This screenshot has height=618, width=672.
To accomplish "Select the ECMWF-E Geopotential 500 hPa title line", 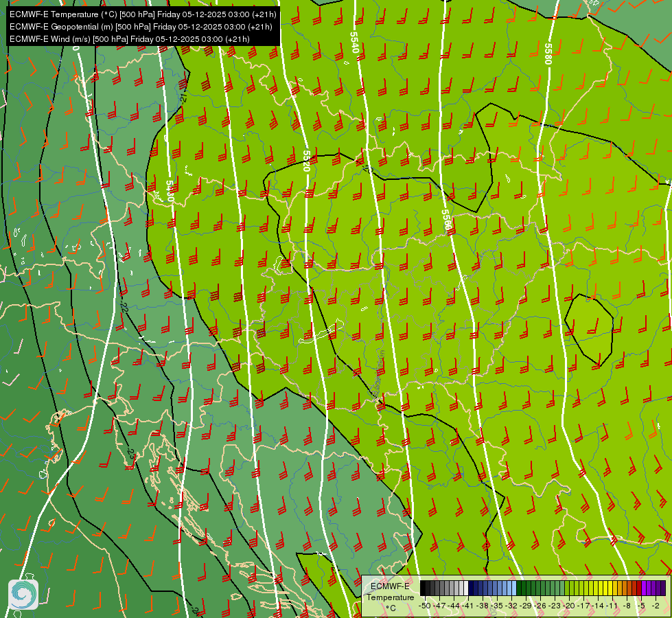I will (x=141, y=27).
